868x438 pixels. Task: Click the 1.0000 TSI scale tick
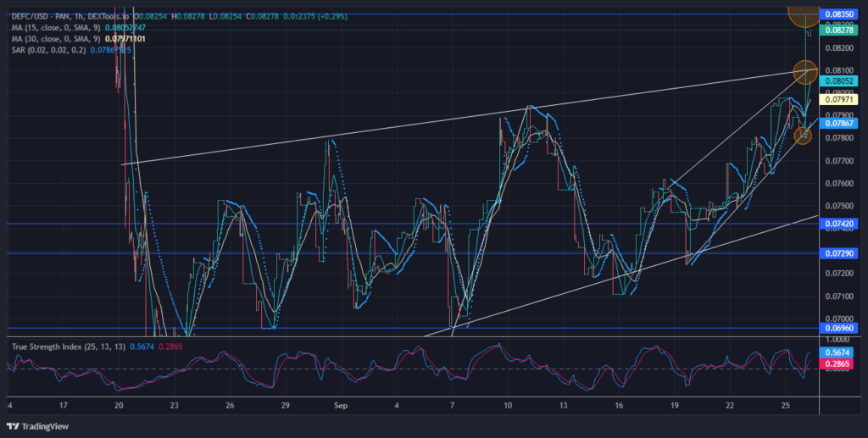(x=837, y=340)
